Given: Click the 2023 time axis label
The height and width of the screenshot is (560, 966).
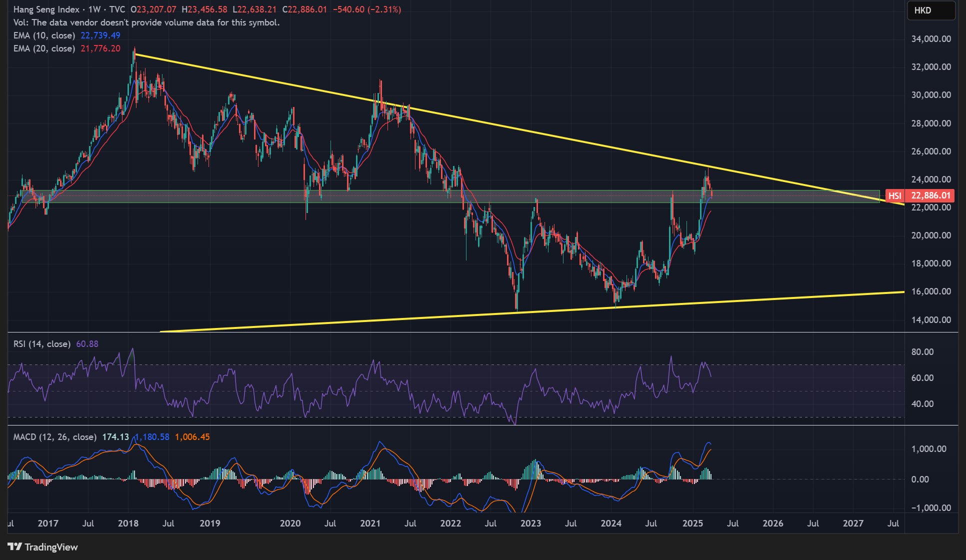Looking at the screenshot, I should (x=530, y=523).
